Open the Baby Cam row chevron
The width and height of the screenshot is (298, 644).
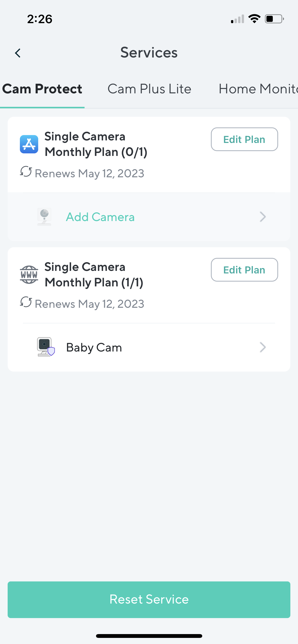coord(263,347)
